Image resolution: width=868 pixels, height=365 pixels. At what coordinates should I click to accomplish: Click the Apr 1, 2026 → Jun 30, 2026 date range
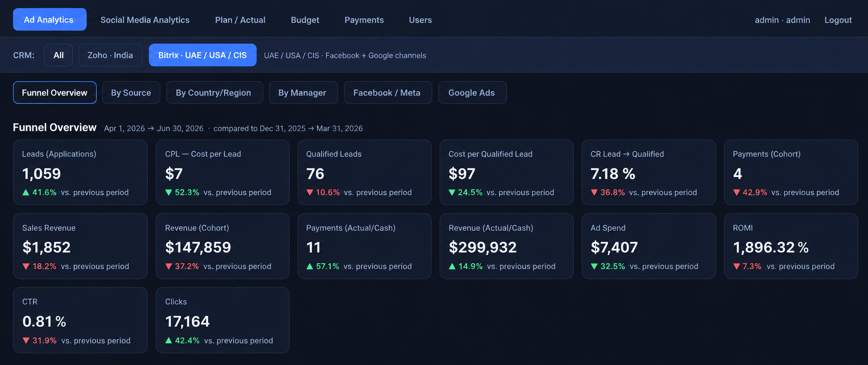click(154, 128)
